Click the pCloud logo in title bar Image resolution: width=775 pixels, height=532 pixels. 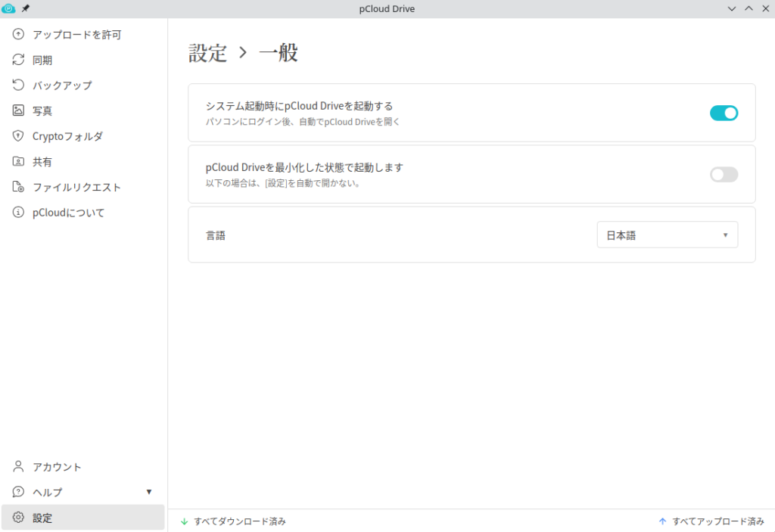tap(9, 8)
